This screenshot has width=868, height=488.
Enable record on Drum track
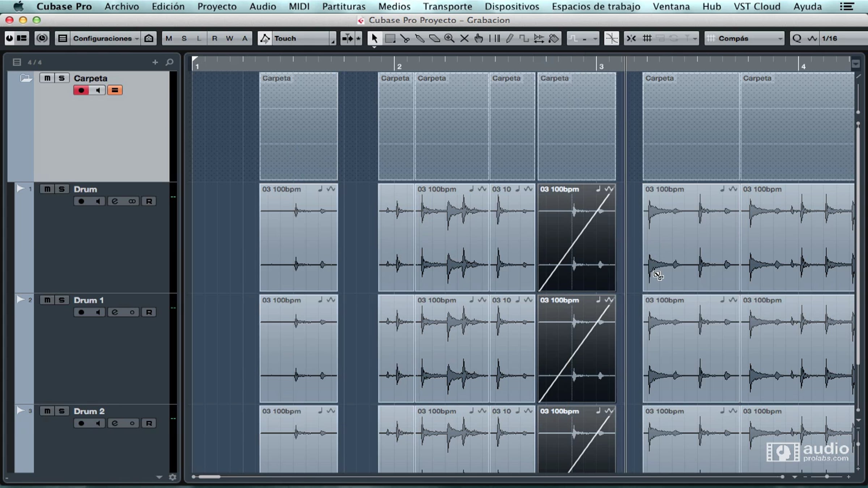[x=81, y=201]
